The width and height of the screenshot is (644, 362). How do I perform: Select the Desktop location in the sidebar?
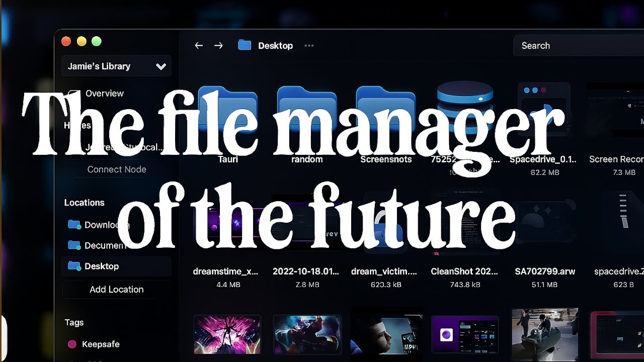point(117,266)
